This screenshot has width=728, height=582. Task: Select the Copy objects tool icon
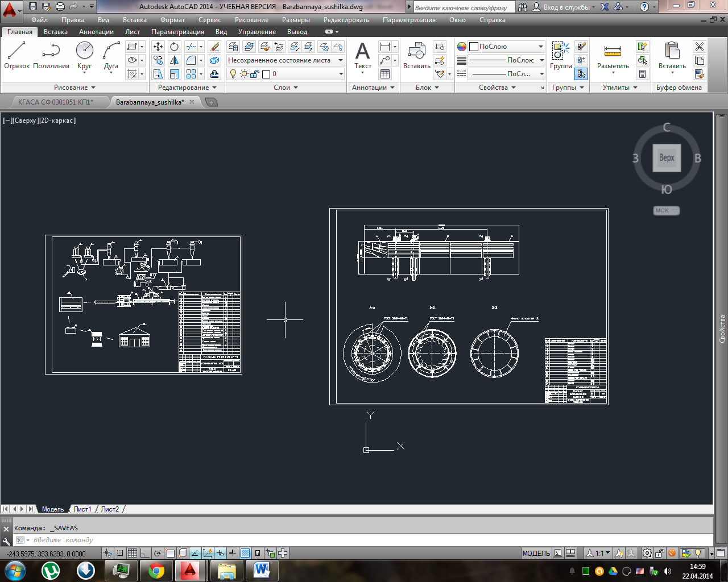158,60
